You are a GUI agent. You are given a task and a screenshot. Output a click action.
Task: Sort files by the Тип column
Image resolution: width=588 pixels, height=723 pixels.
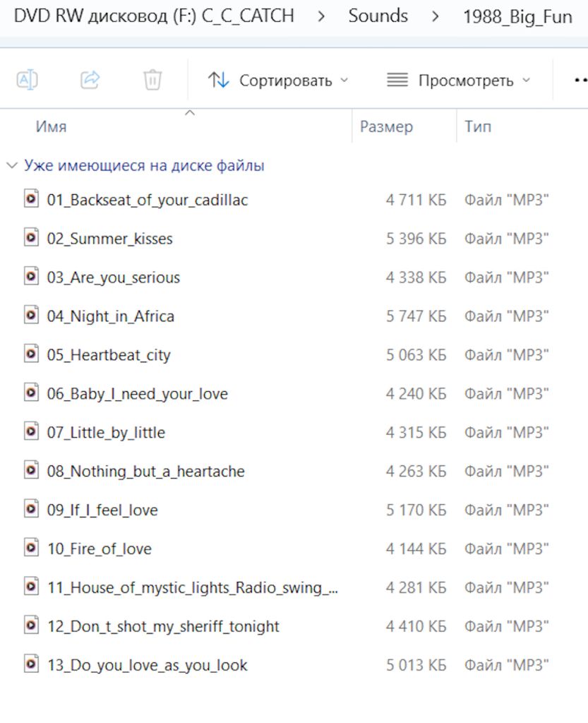click(478, 126)
